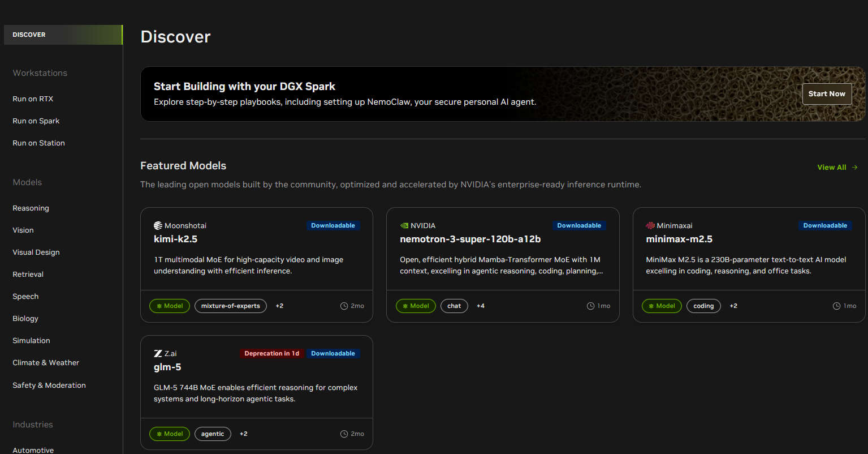Click the Minimaxai waveform logo icon
This screenshot has height=454, width=868.
pyautogui.click(x=650, y=226)
